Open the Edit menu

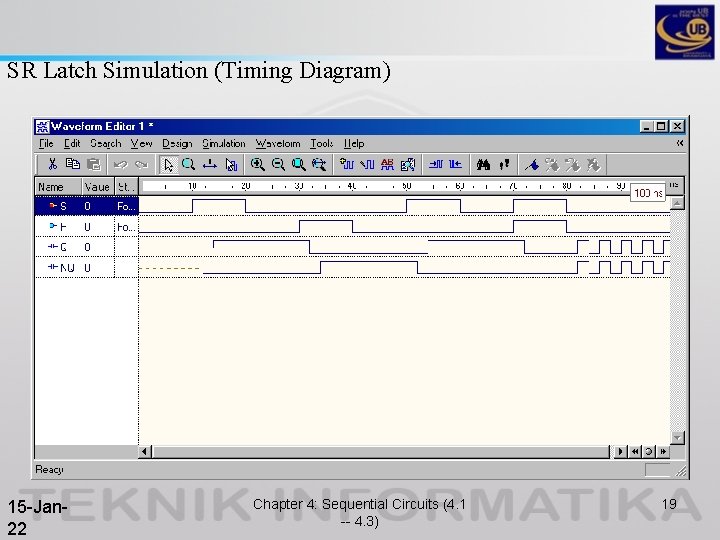[72, 144]
